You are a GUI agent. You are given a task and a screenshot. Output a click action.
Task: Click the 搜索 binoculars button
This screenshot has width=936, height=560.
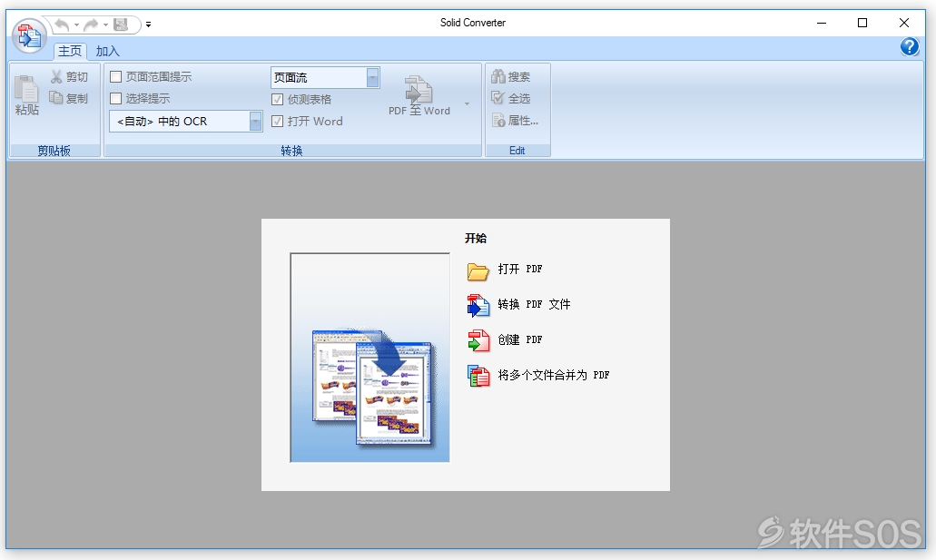511,76
